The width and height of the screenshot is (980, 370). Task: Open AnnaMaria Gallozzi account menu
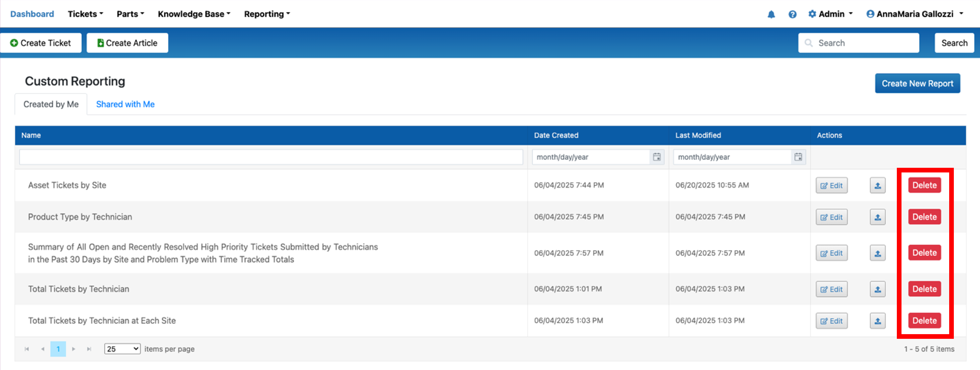[x=914, y=14]
